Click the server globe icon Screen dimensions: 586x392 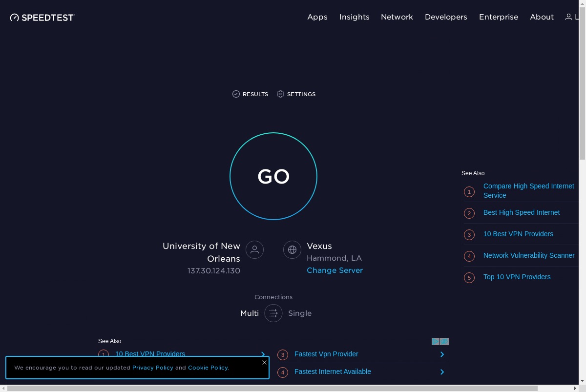pos(292,250)
